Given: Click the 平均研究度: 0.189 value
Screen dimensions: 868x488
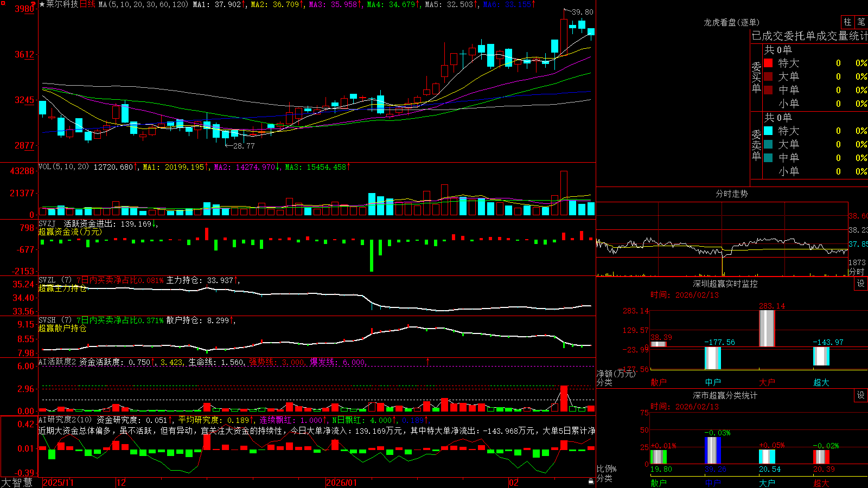Looking at the screenshot, I should click(215, 420).
